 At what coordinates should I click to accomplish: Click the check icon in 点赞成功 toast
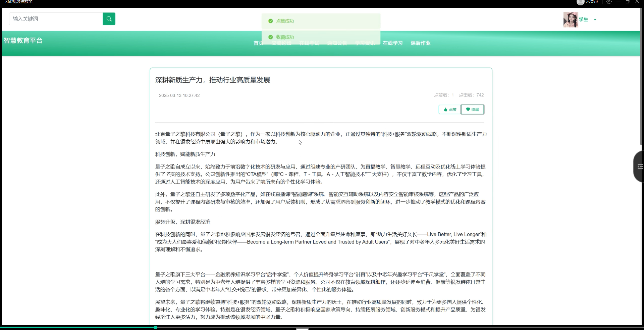(x=271, y=21)
